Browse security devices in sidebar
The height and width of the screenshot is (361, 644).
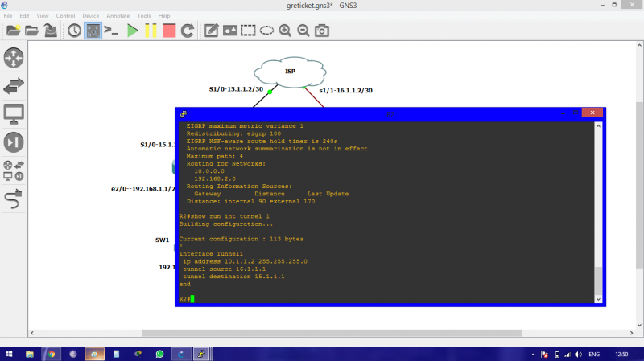pyautogui.click(x=14, y=142)
